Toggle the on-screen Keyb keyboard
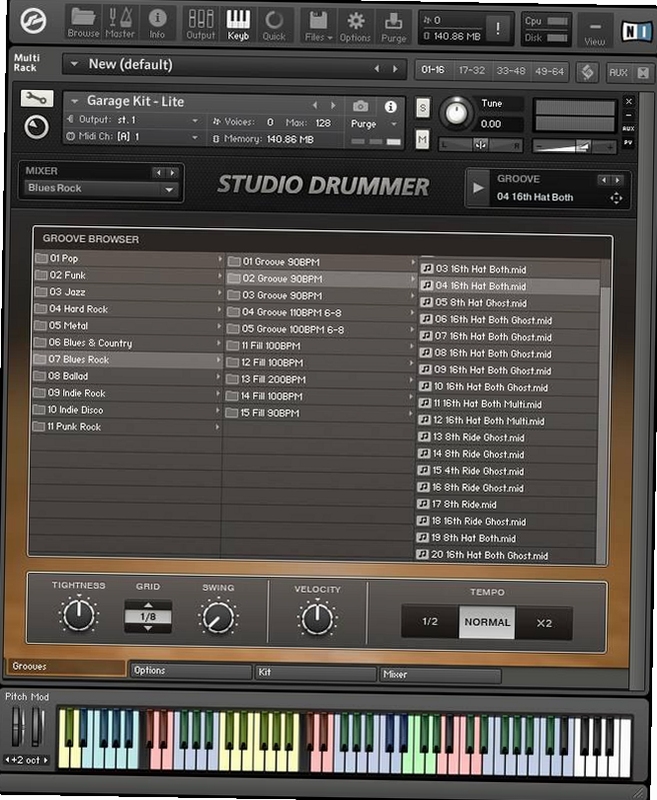Image resolution: width=657 pixels, height=800 pixels. point(238,24)
